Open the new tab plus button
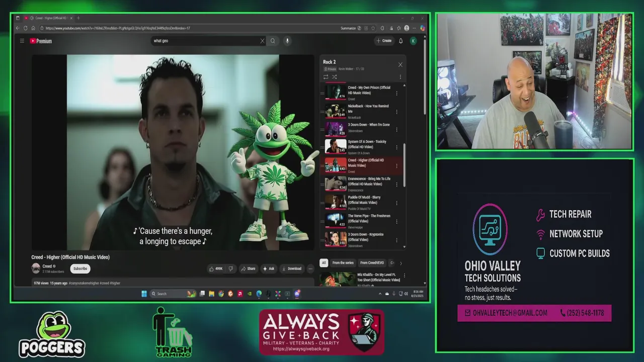The width and height of the screenshot is (644, 362). 78,18
